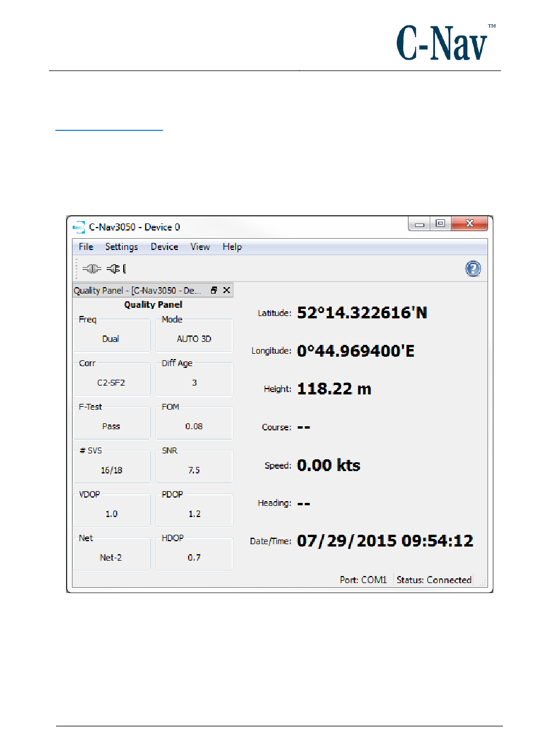The image size is (560, 747).
Task: Open the File menu
Action: [86, 247]
